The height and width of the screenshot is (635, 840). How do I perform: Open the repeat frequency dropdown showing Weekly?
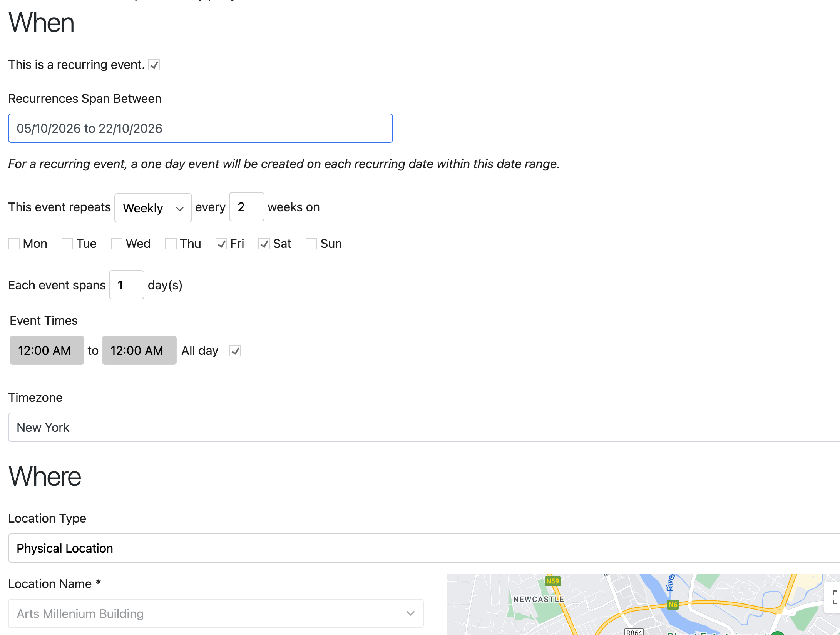tap(152, 207)
